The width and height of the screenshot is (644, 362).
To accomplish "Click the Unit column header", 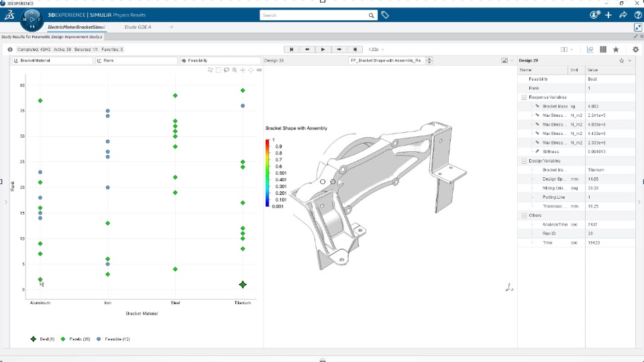I will point(576,70).
